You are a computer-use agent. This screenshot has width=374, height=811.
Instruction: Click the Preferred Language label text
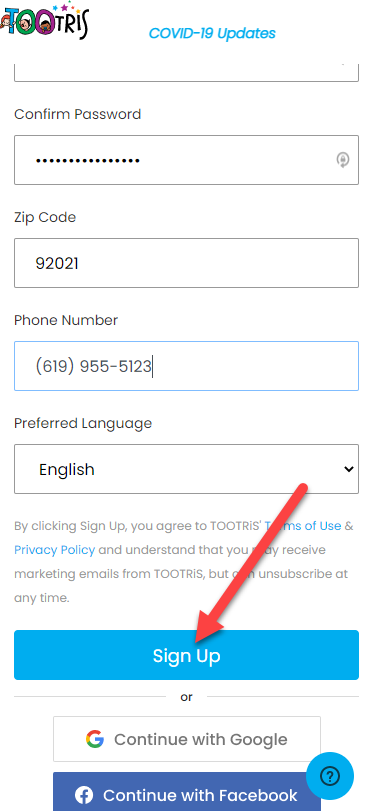[83, 423]
